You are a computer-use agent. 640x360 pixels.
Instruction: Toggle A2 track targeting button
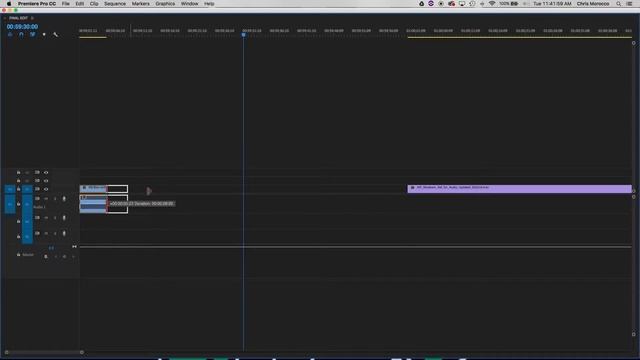click(27, 221)
